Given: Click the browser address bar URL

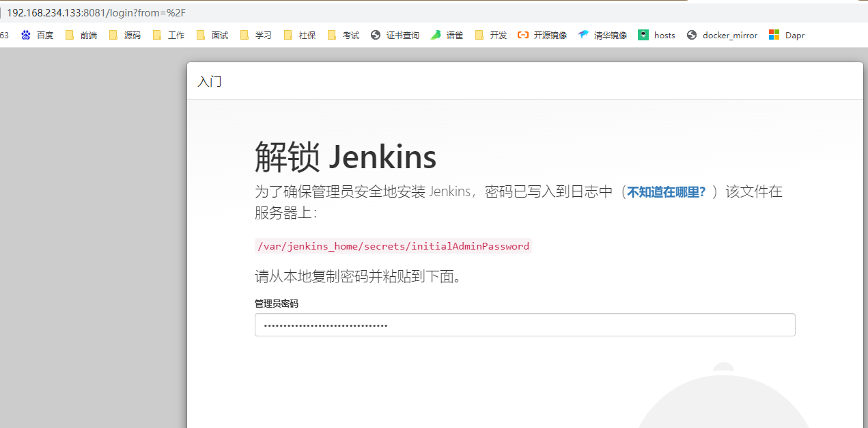Looking at the screenshot, I should 96,12.
